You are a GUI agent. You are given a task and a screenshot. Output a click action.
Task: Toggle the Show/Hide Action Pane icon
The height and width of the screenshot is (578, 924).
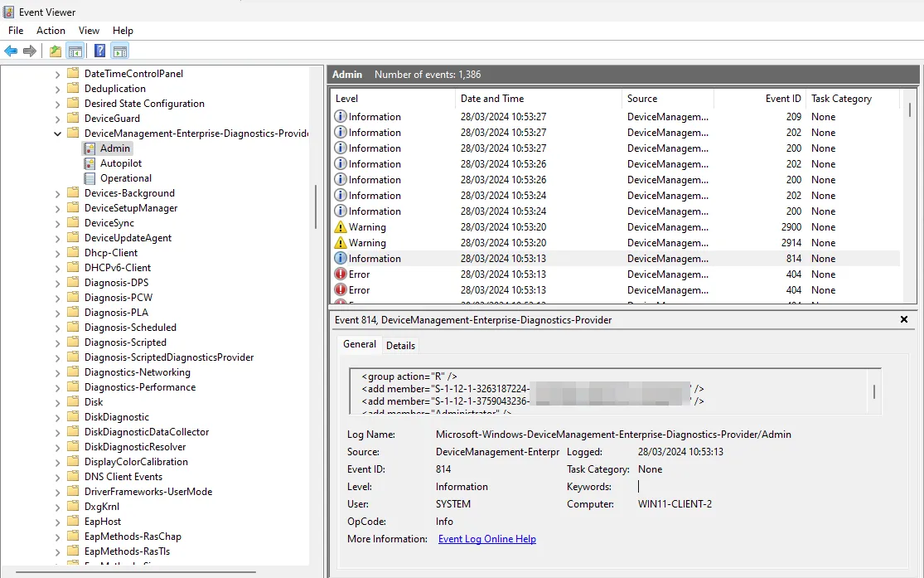click(x=119, y=51)
